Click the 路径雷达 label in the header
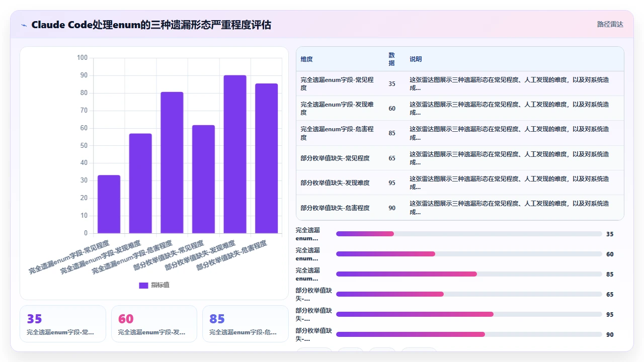Screen dimensions: 644x362 tap(610, 24)
